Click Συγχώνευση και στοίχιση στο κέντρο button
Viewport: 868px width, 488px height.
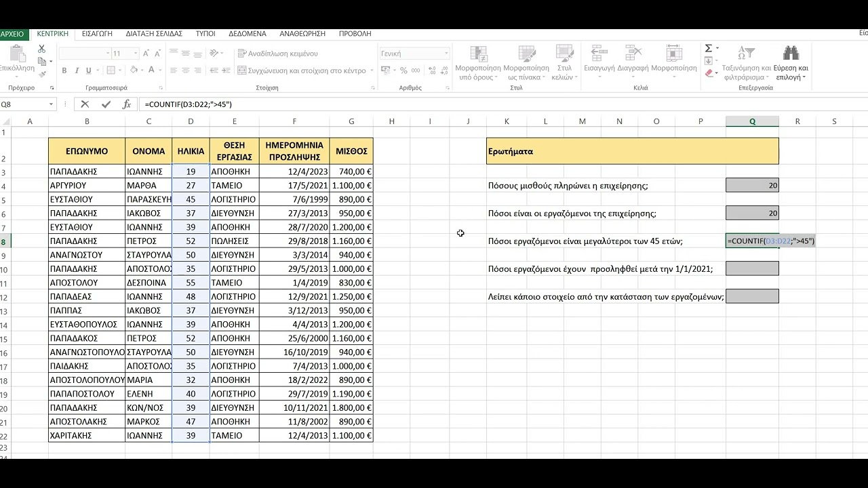(x=302, y=70)
